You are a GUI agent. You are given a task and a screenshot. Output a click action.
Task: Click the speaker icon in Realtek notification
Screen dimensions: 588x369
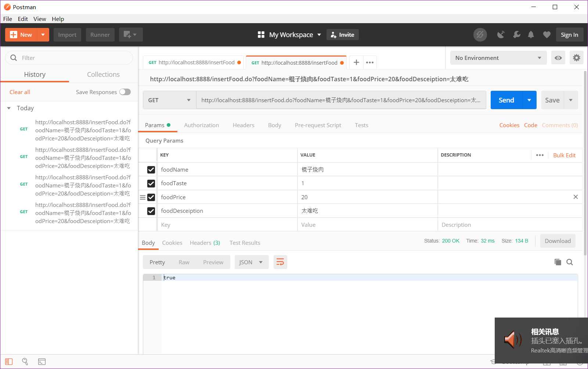tap(513, 339)
